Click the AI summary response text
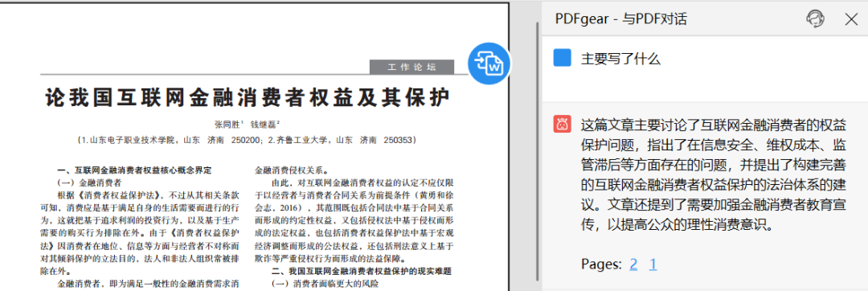 click(x=714, y=174)
